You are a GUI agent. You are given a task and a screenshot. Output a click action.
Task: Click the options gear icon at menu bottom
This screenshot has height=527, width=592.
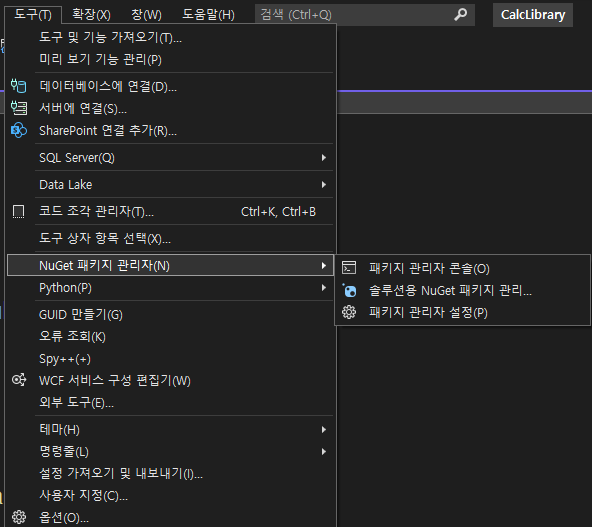click(18, 517)
